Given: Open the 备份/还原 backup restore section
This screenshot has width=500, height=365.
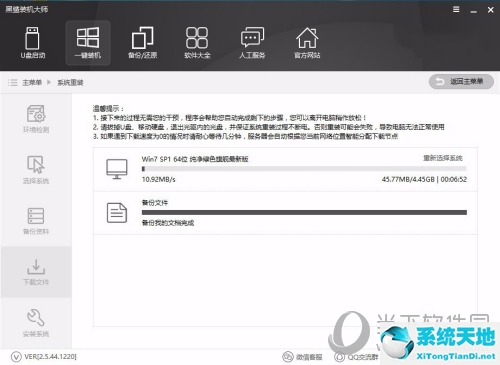Looking at the screenshot, I should (143, 43).
